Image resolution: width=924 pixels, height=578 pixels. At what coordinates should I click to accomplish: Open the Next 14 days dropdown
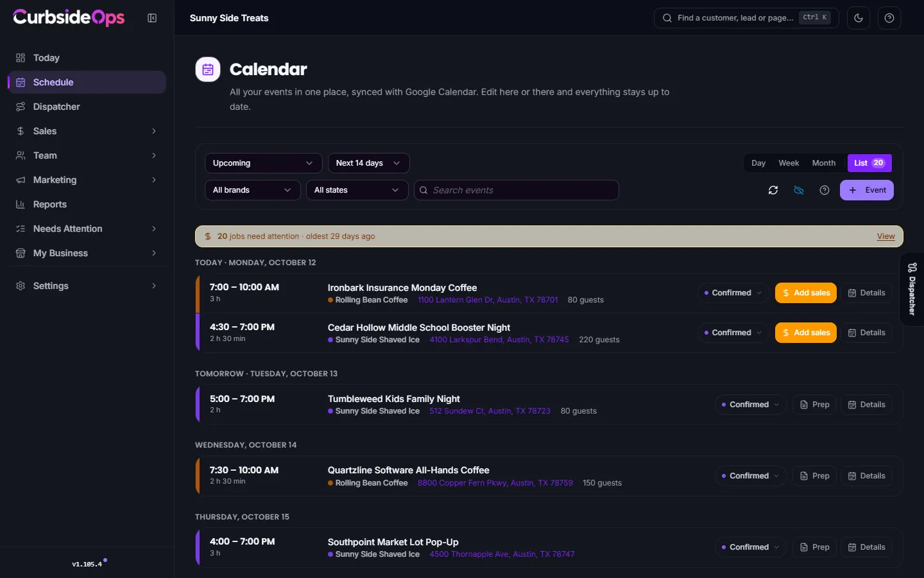tap(368, 163)
